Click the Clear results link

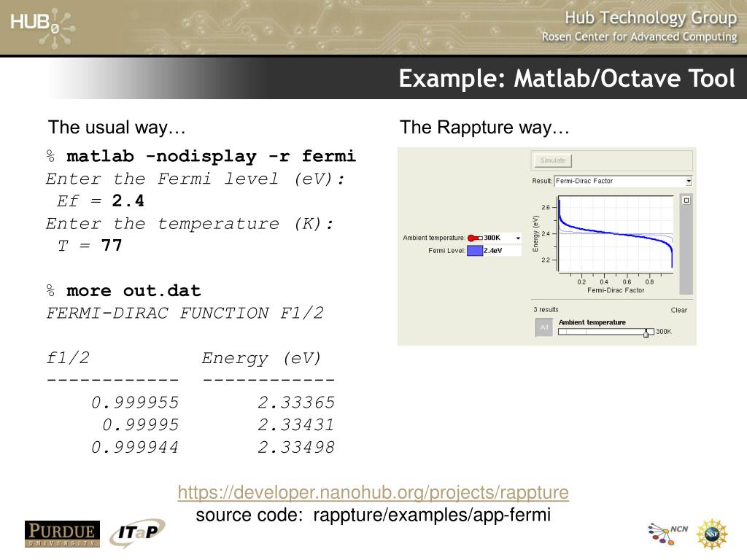679,310
